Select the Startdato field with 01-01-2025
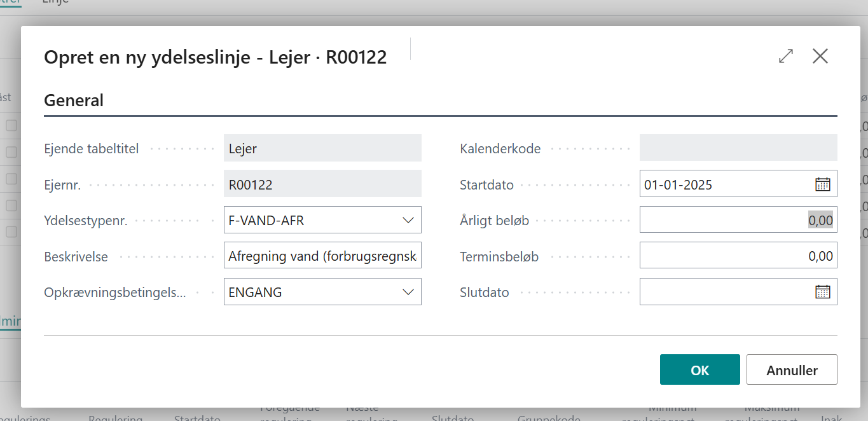This screenshot has width=868, height=421. point(725,184)
